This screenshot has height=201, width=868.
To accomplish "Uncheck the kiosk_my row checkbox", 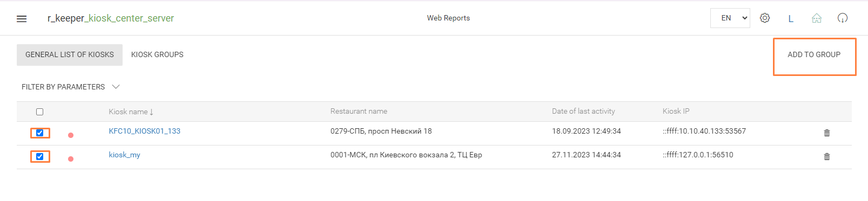I will tap(39, 156).
